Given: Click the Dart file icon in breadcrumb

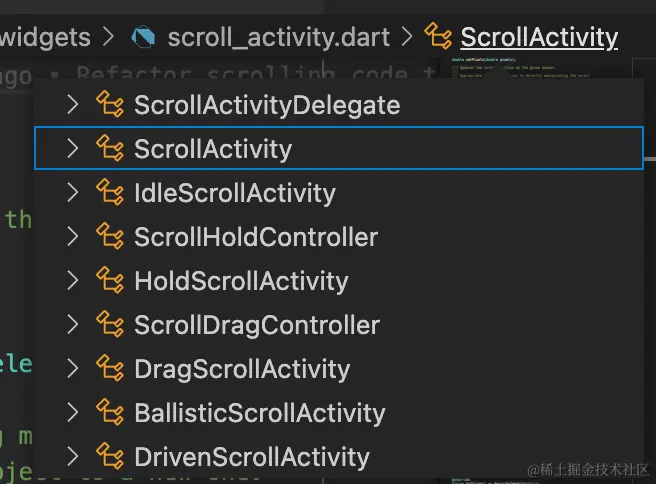Looking at the screenshot, I should click(143, 37).
